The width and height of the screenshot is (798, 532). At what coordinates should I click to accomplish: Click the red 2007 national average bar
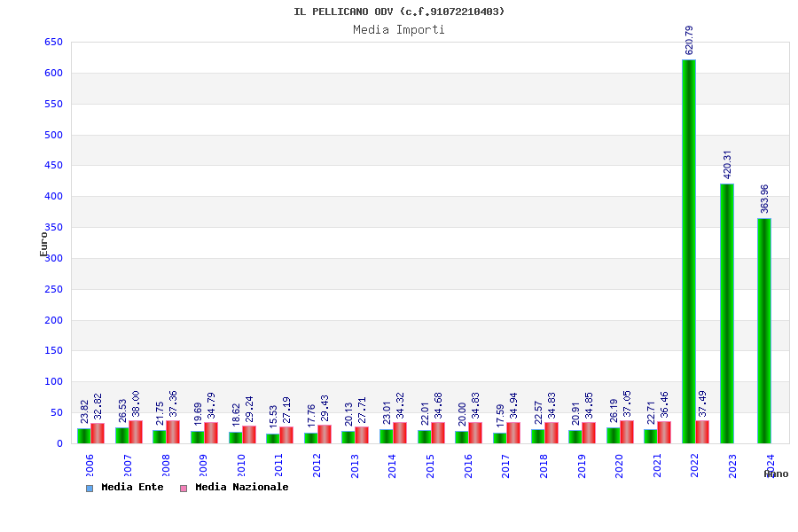click(x=136, y=432)
